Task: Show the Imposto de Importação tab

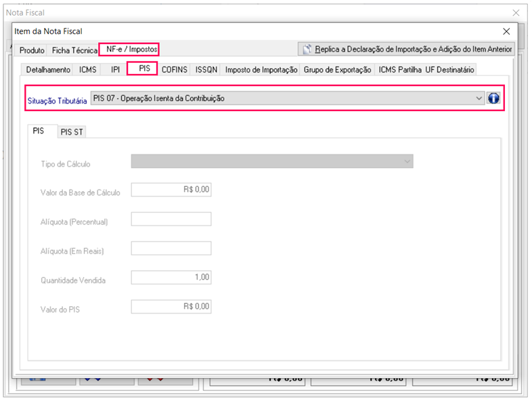Action: 261,70
